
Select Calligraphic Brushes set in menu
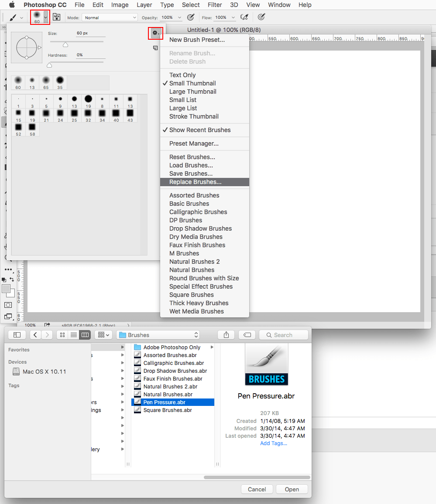click(x=205, y=212)
